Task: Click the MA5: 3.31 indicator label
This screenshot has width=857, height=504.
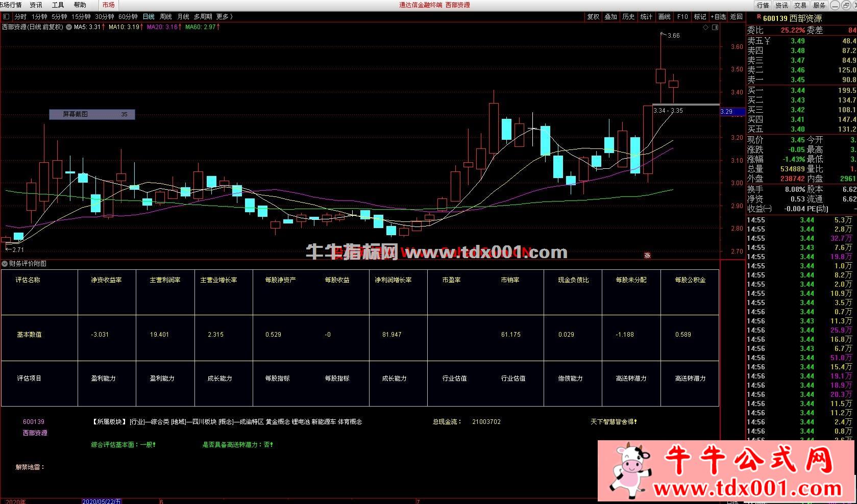Action: click(x=89, y=27)
